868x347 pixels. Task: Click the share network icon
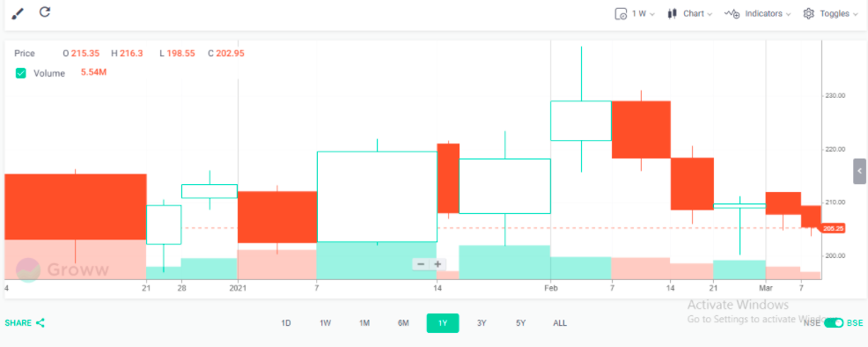[40, 323]
